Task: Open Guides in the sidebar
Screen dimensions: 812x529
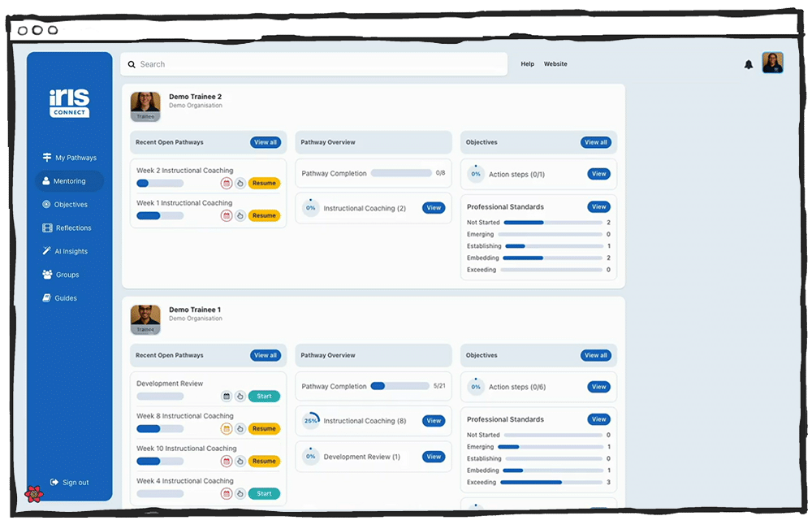Action: pos(59,298)
